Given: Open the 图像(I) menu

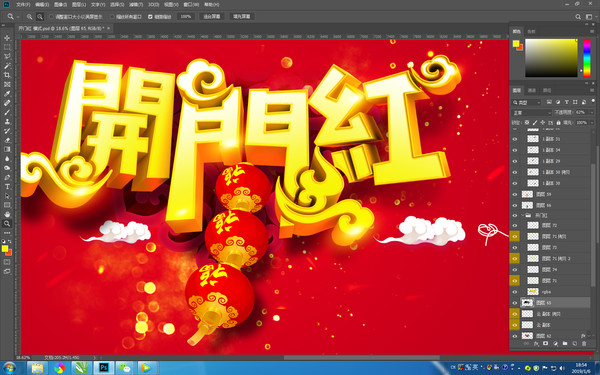Looking at the screenshot, I should [60, 5].
